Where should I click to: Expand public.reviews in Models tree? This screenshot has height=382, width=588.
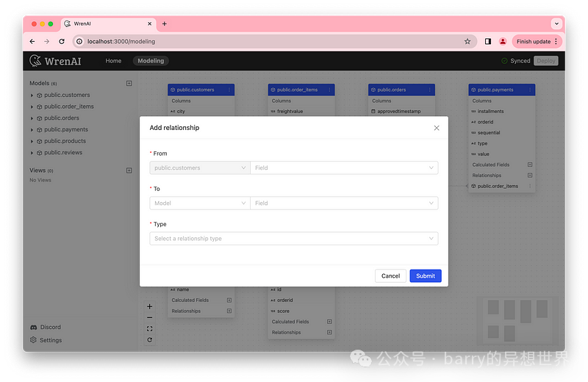tap(32, 153)
